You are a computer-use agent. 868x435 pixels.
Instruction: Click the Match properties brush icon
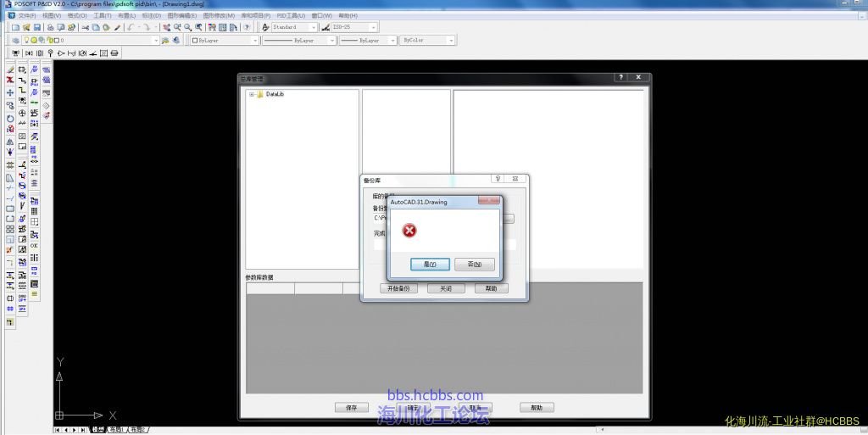point(118,27)
